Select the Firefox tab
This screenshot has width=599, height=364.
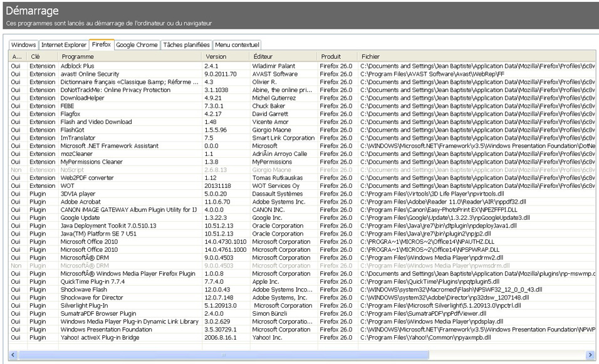click(x=102, y=44)
